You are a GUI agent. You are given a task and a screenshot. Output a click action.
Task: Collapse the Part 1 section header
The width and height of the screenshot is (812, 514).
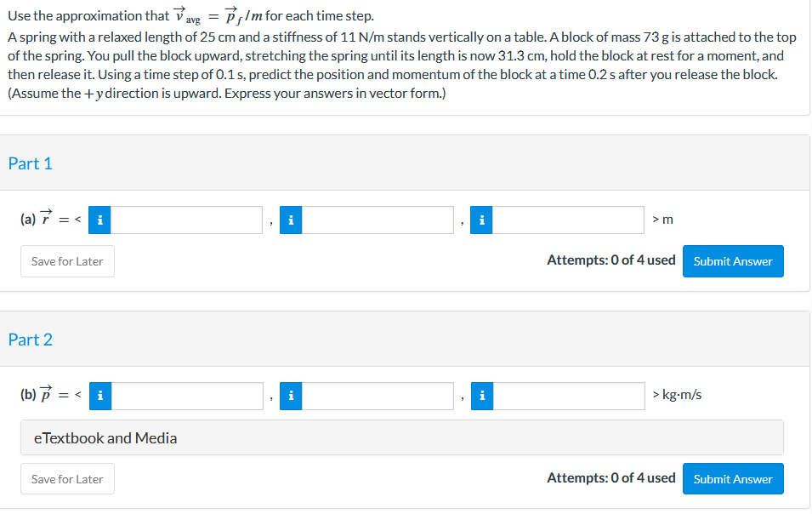point(31,163)
